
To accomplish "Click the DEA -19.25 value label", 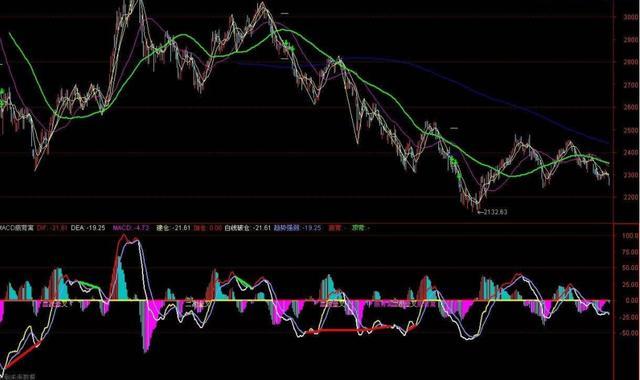I will tap(88, 228).
